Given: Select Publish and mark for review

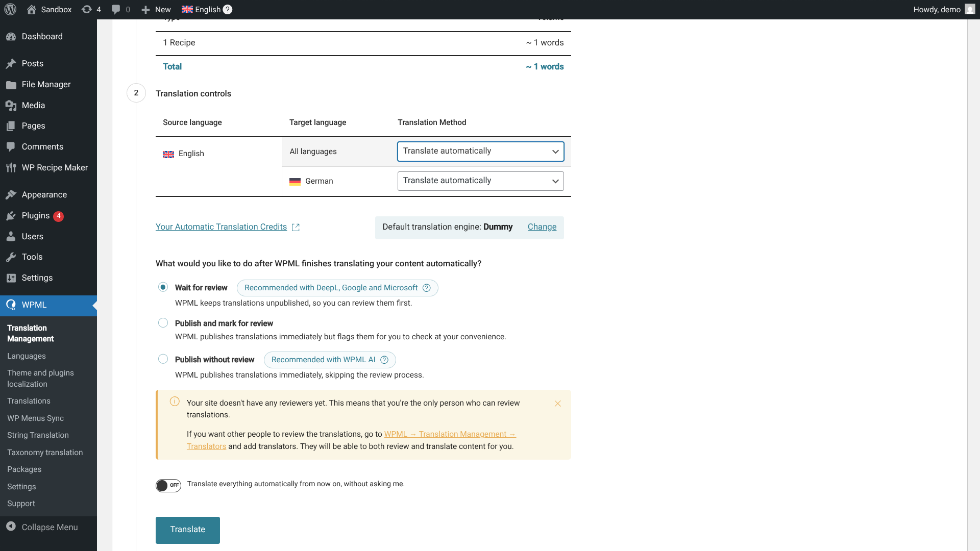Looking at the screenshot, I should pos(163,323).
